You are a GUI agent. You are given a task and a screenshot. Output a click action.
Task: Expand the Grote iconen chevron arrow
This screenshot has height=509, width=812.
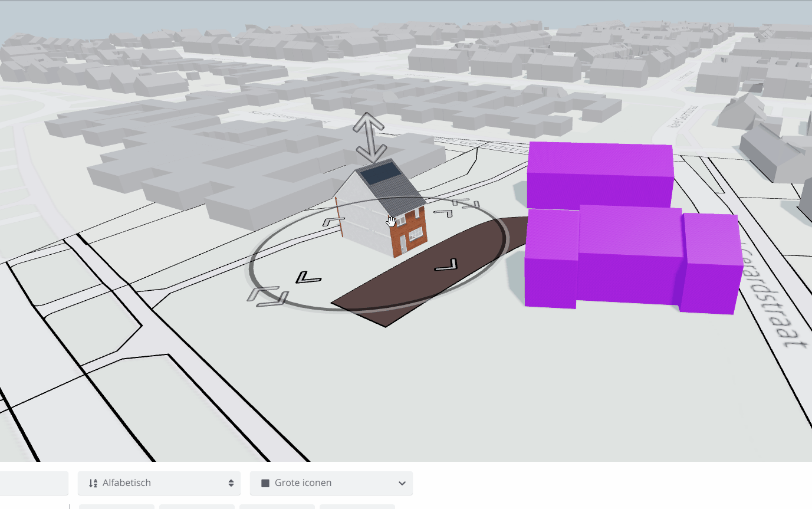[402, 483]
